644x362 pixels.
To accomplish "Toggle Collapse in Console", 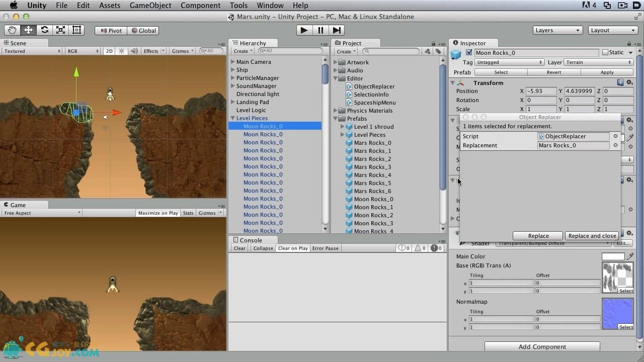I will [x=263, y=248].
